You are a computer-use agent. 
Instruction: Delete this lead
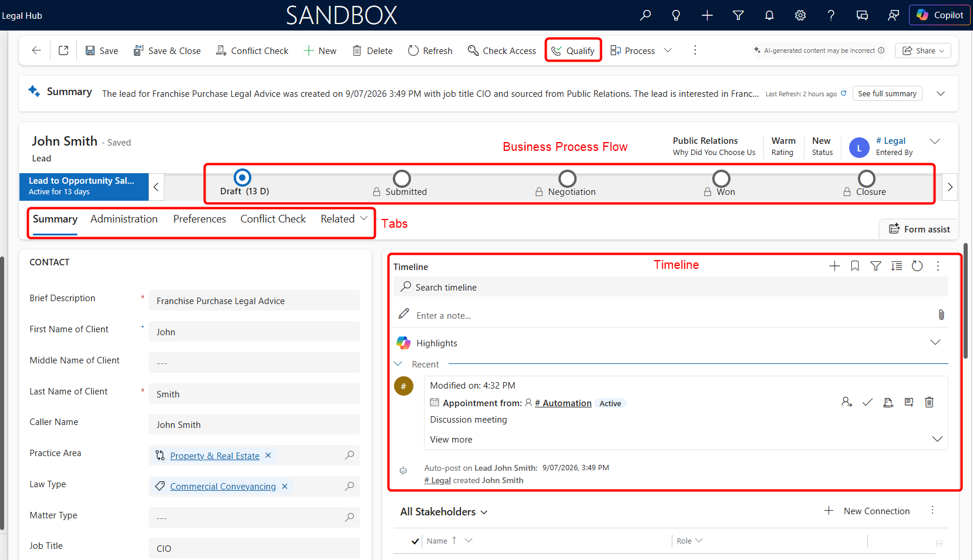[372, 51]
